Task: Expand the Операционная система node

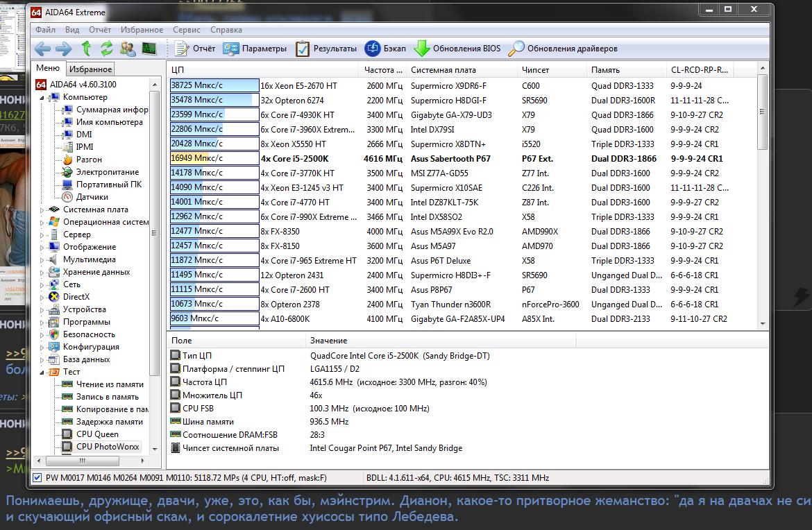Action: click(42, 222)
